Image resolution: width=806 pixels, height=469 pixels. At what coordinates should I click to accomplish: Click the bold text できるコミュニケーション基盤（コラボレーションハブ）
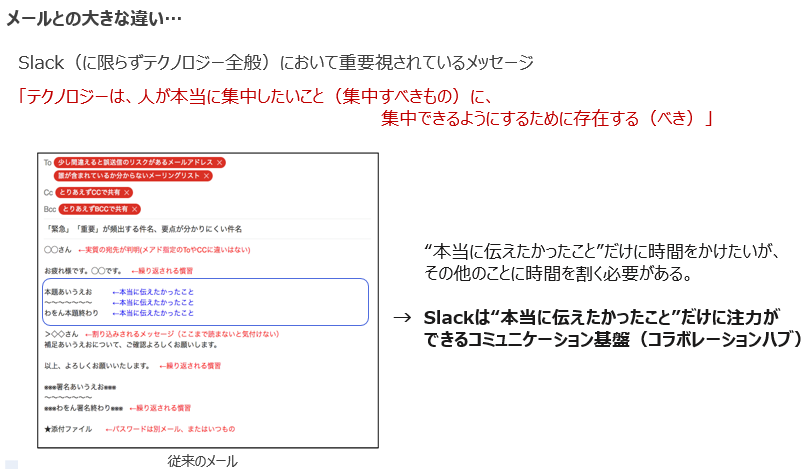(612, 339)
